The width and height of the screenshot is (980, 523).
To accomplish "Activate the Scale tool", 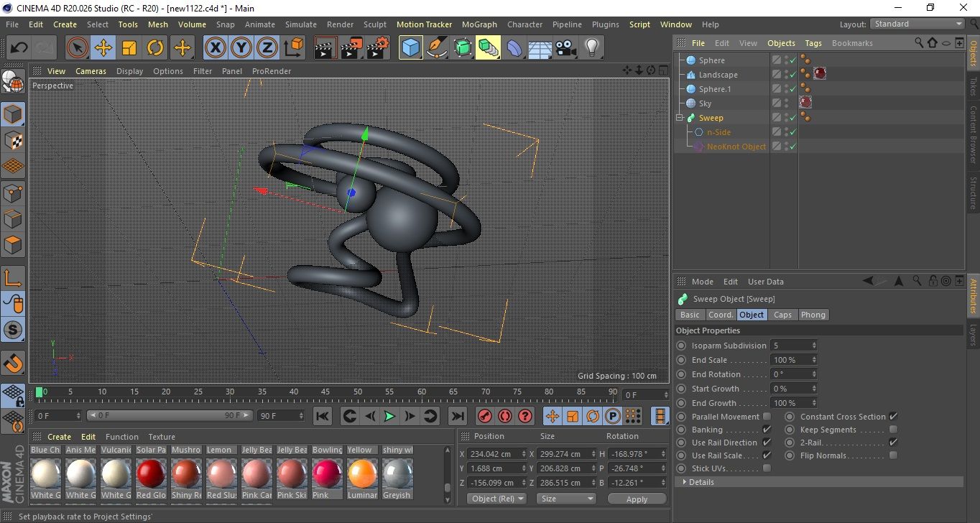I will [x=129, y=48].
